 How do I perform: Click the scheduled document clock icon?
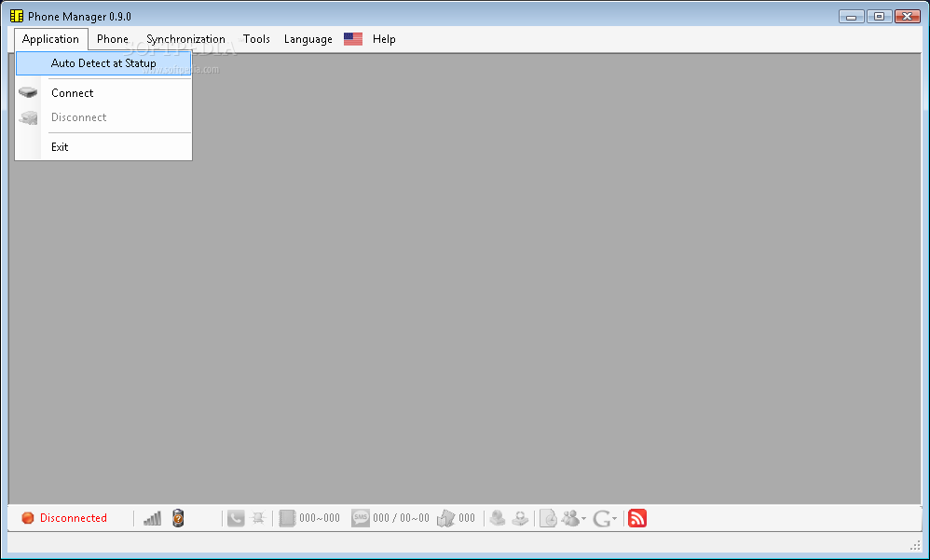click(548, 518)
